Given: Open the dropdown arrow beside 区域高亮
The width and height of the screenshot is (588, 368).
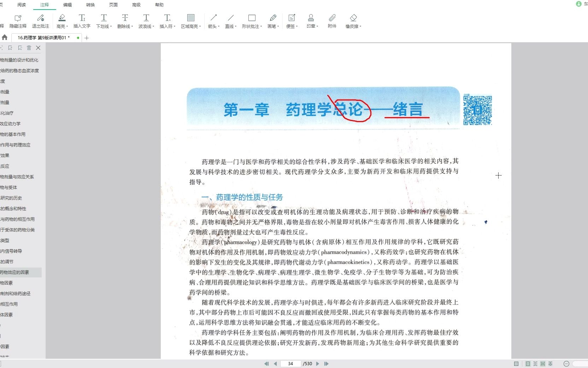Looking at the screenshot, I should click(200, 27).
